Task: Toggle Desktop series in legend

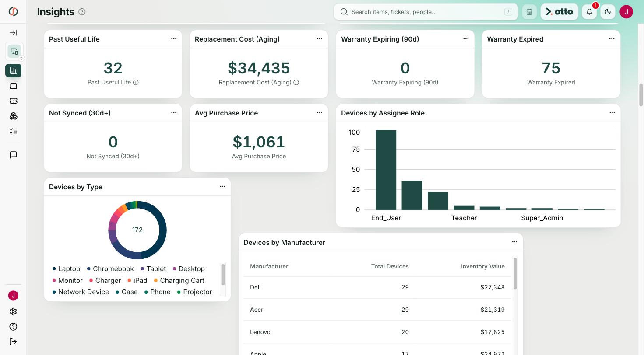Action: 189,269
